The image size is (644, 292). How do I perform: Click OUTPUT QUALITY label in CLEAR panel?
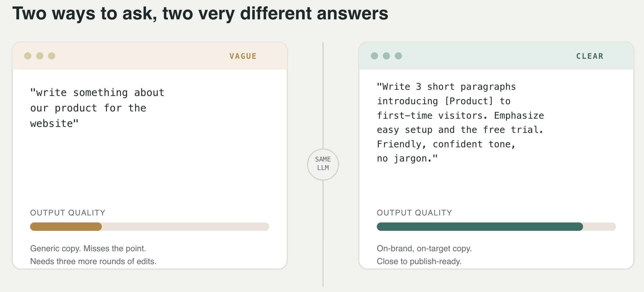tap(414, 213)
